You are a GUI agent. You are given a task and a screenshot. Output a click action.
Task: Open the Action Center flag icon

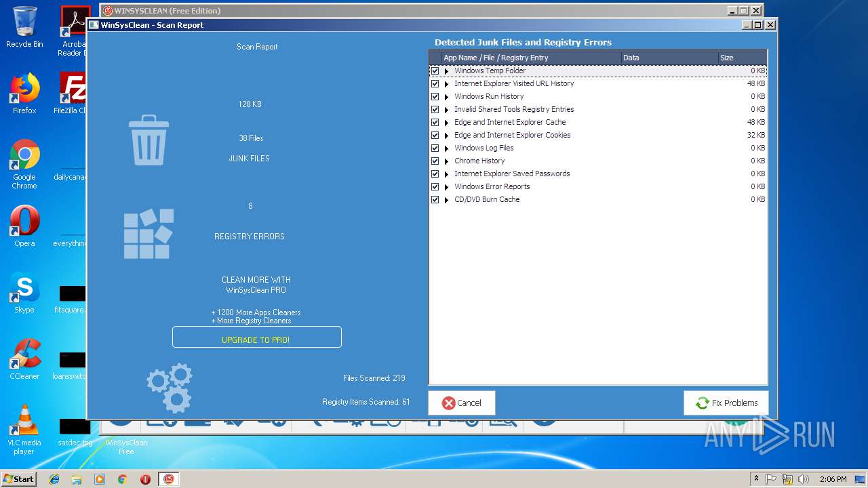pyautogui.click(x=771, y=479)
